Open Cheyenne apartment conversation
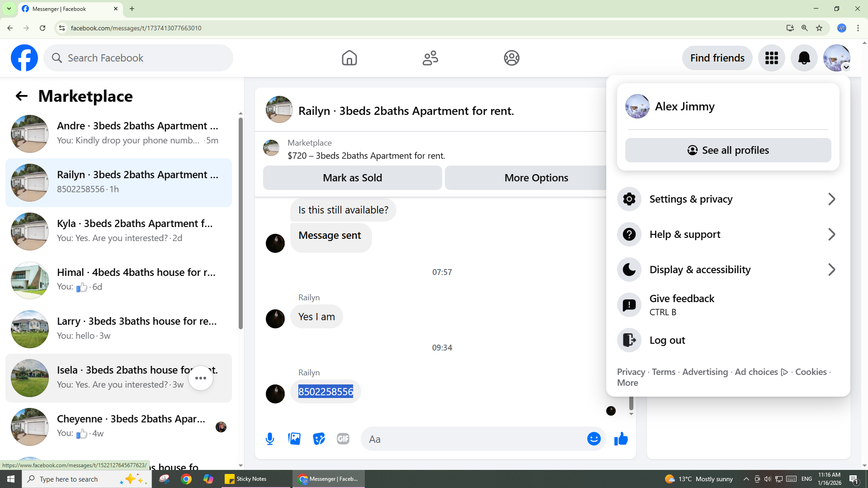868x488 pixels. 118,427
